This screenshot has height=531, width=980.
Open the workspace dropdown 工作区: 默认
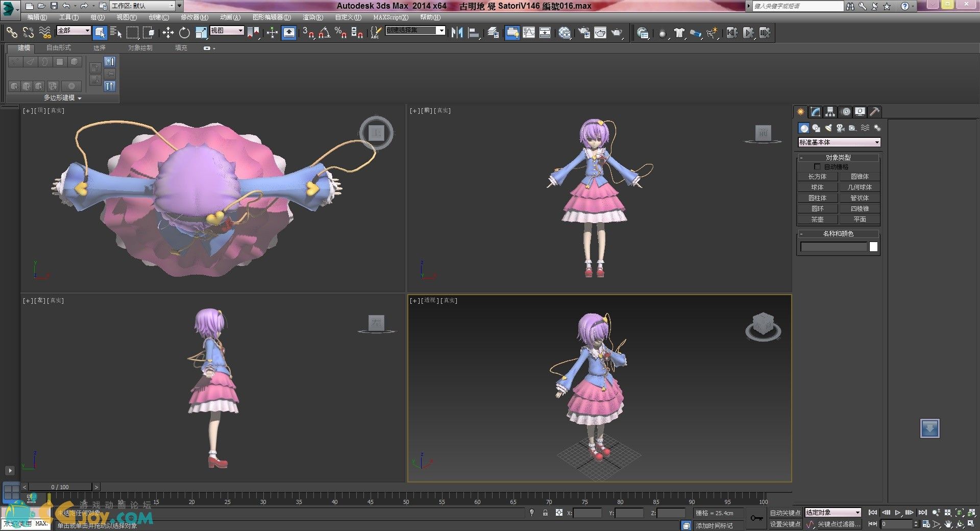coord(143,6)
